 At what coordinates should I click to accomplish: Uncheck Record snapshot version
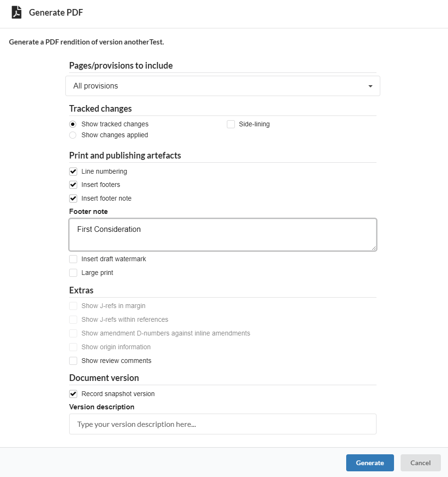[73, 394]
